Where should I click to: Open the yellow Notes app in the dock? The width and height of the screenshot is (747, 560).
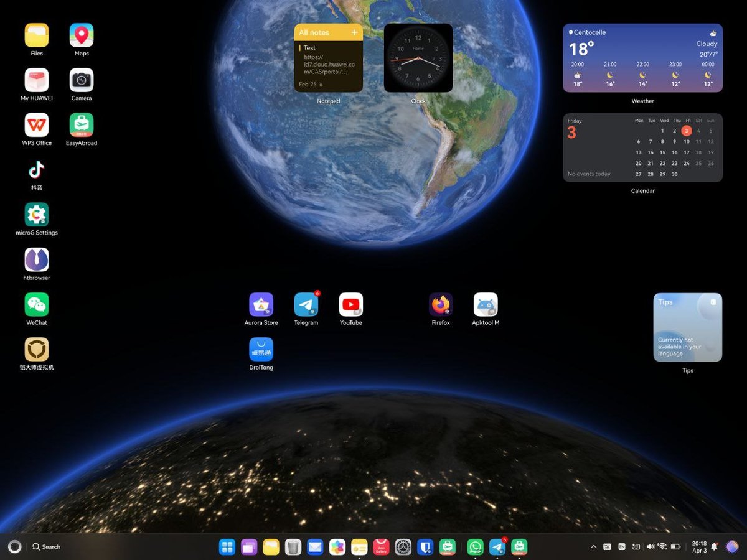pos(359,547)
